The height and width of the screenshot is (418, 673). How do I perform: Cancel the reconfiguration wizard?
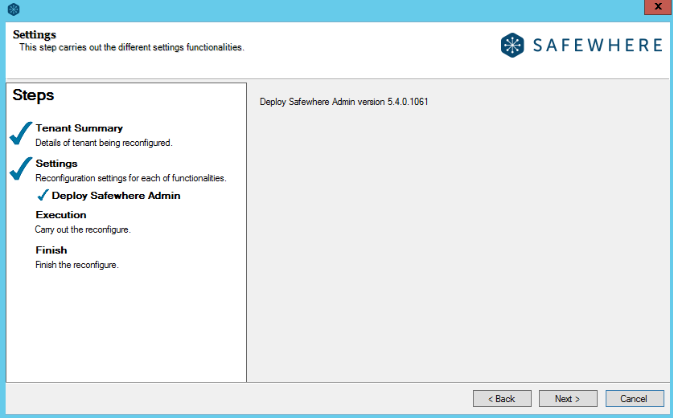pos(634,398)
